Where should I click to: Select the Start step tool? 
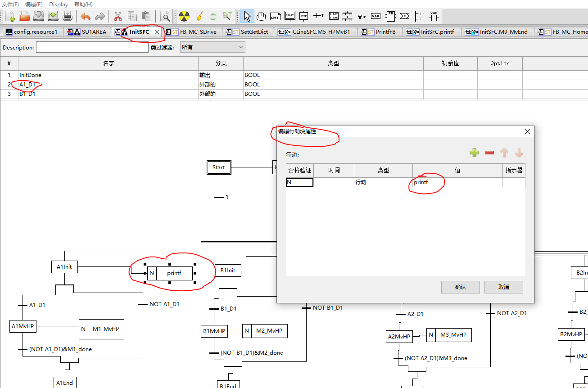290,16
